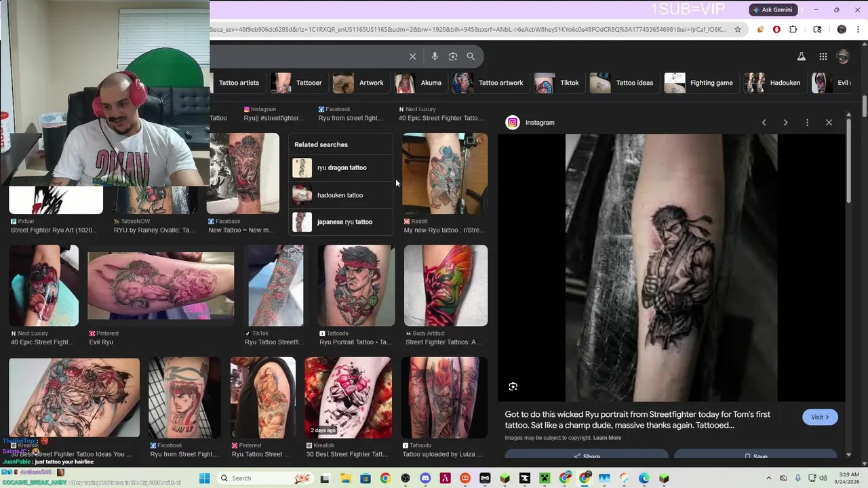Close the image preview panel
Image resolution: width=868 pixels, height=488 pixels.
coord(829,123)
